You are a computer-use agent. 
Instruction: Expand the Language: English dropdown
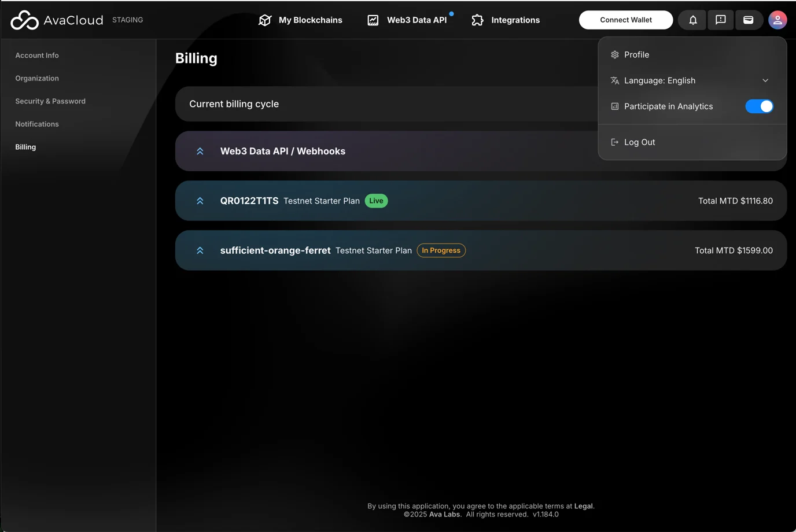(x=765, y=81)
